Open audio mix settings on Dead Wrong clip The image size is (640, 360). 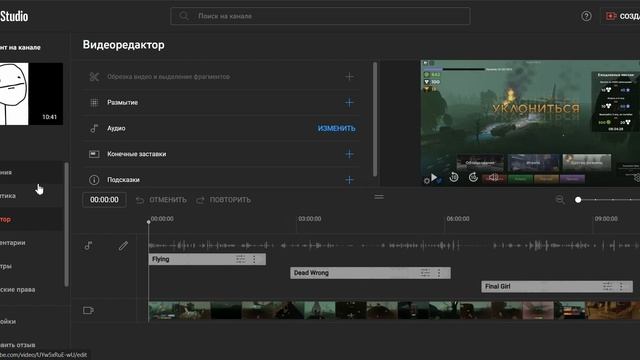(425, 273)
